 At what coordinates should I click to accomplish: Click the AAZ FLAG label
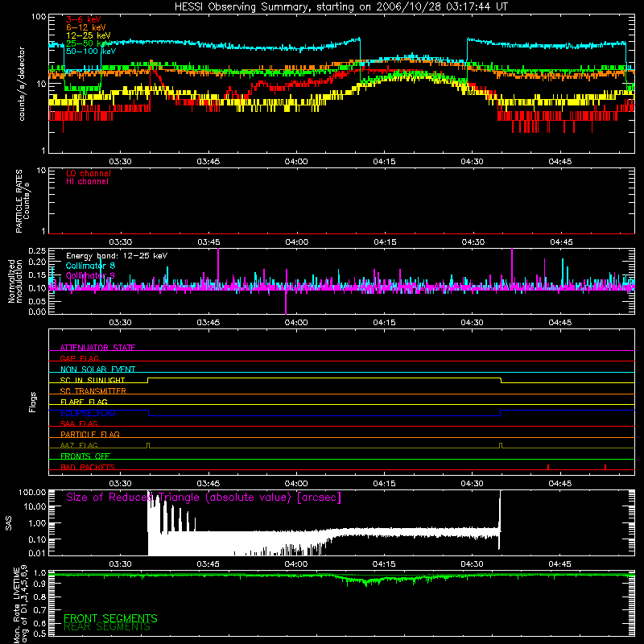point(79,445)
